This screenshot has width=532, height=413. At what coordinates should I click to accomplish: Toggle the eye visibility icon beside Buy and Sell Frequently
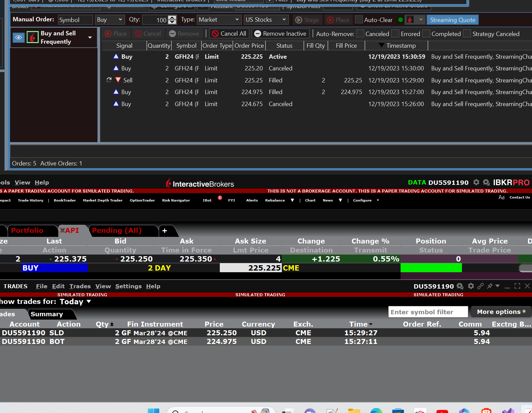tap(19, 37)
